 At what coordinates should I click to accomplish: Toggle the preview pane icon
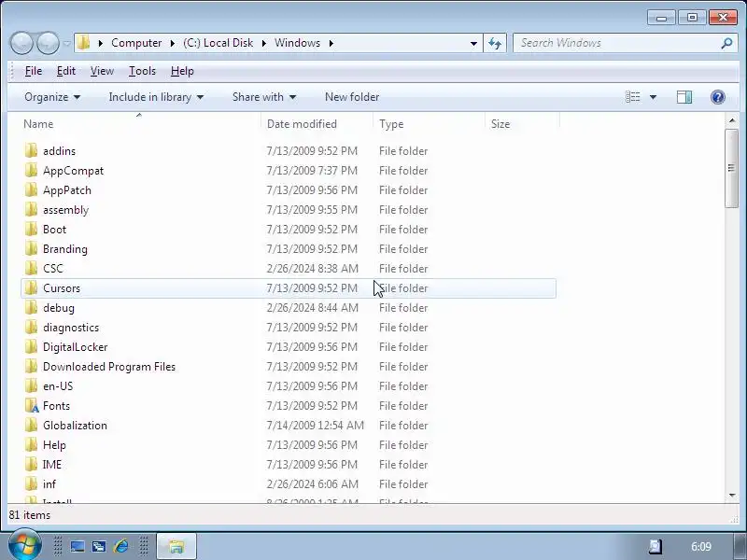pos(684,97)
